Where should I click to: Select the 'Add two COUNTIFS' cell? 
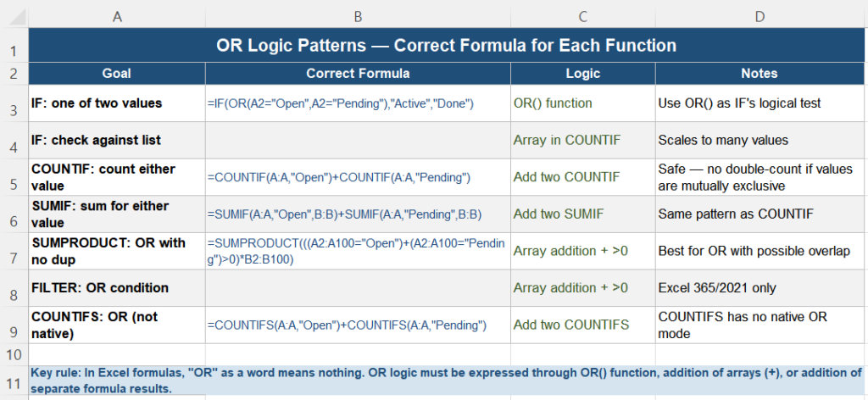click(x=583, y=325)
